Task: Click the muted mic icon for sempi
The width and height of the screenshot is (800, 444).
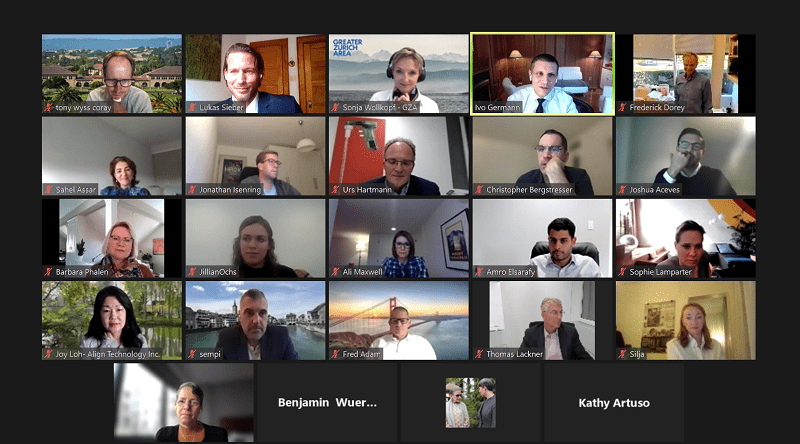Action: click(x=192, y=354)
